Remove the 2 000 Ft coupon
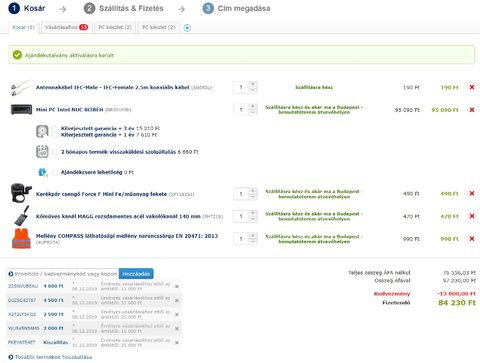Screen dimensions: 480x363 point(177,328)
